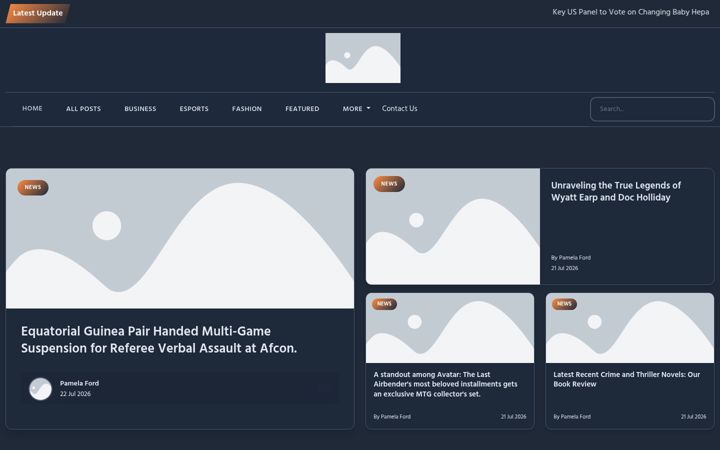Click the site logo placeholder image
This screenshot has width=720, height=450.
[x=363, y=58]
